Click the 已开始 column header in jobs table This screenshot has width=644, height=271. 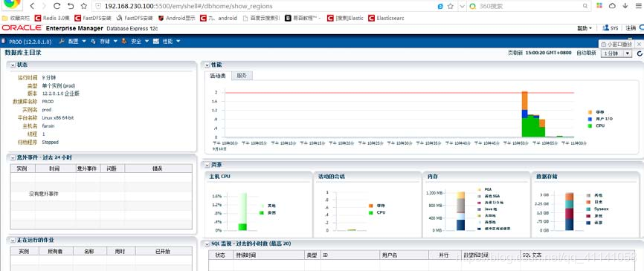pos(164,251)
